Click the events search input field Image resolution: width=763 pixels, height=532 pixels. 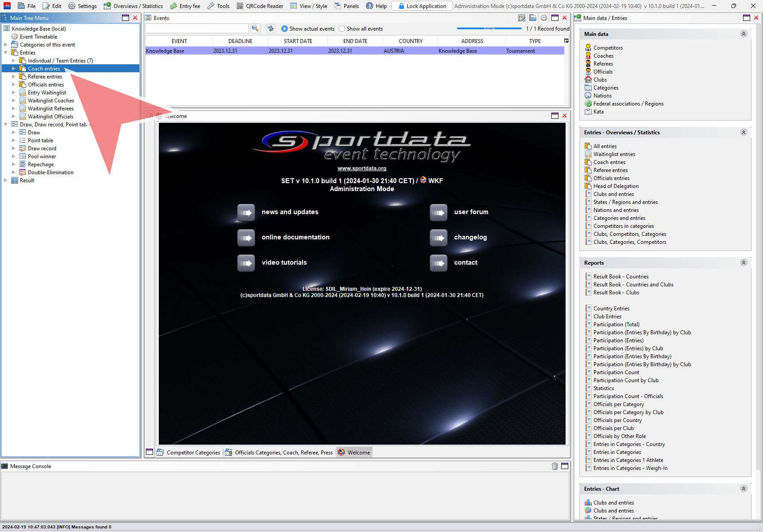197,28
